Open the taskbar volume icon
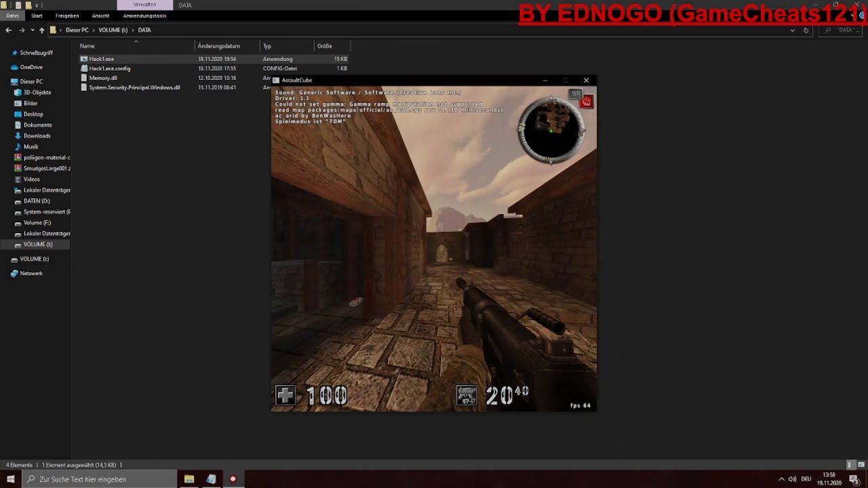Screen dimensions: 868x488 coord(792,479)
